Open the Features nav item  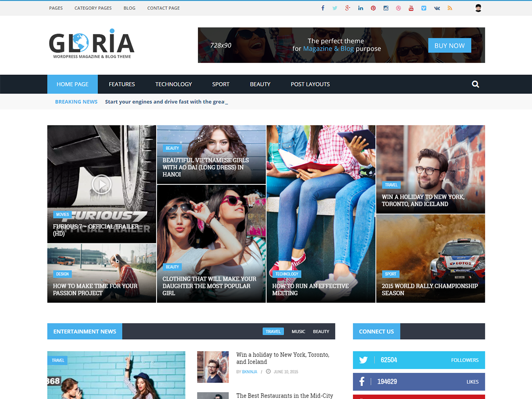tap(122, 84)
